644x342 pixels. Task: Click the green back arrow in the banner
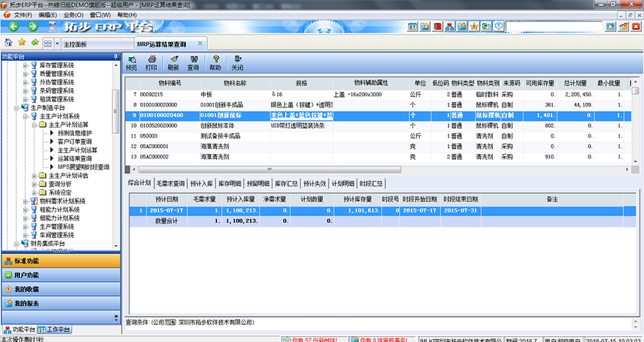13,27
